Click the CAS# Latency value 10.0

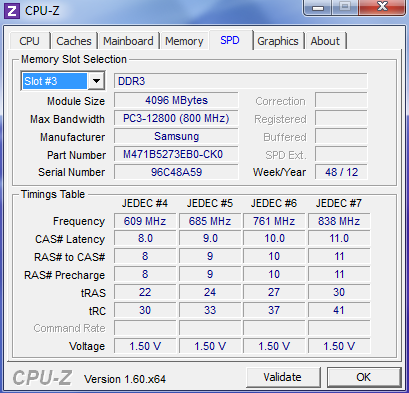pyautogui.click(x=274, y=238)
